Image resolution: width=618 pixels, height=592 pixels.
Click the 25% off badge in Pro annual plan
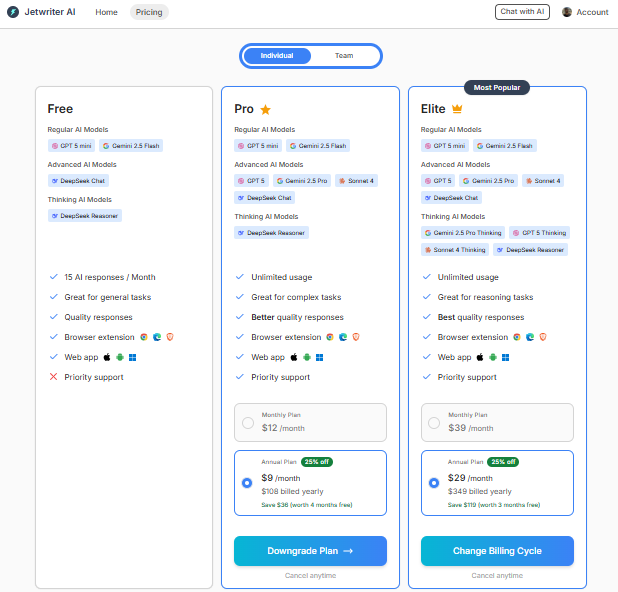[x=317, y=462]
